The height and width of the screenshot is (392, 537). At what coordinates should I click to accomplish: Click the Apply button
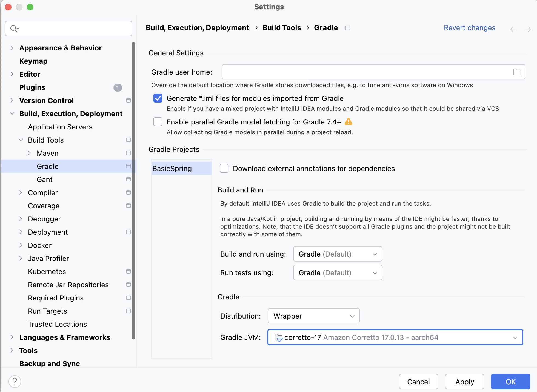tap(464, 382)
